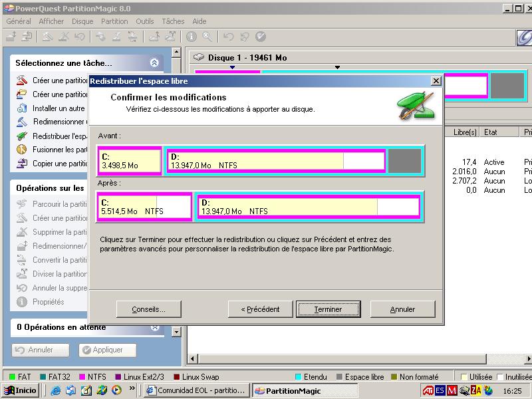Open the Afficher menu
This screenshot has width=532, height=399.
51,21
